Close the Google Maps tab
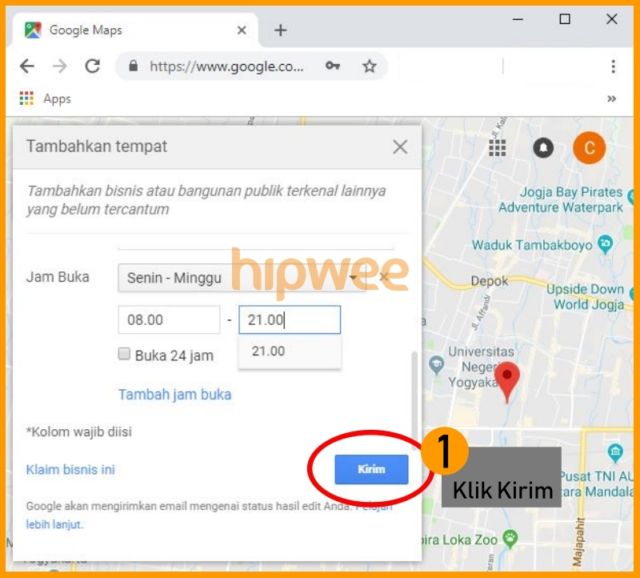 pyautogui.click(x=242, y=30)
